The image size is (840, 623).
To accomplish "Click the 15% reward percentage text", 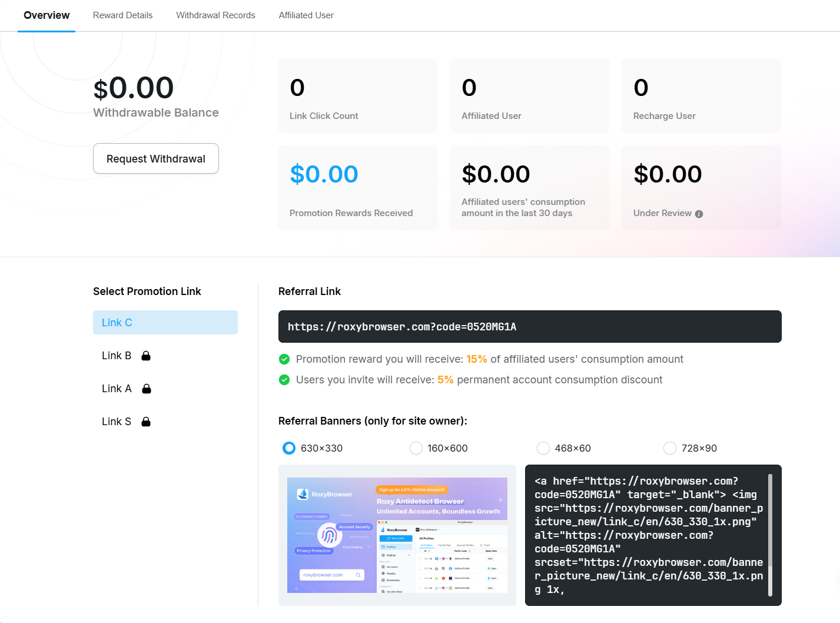I will pos(477,359).
